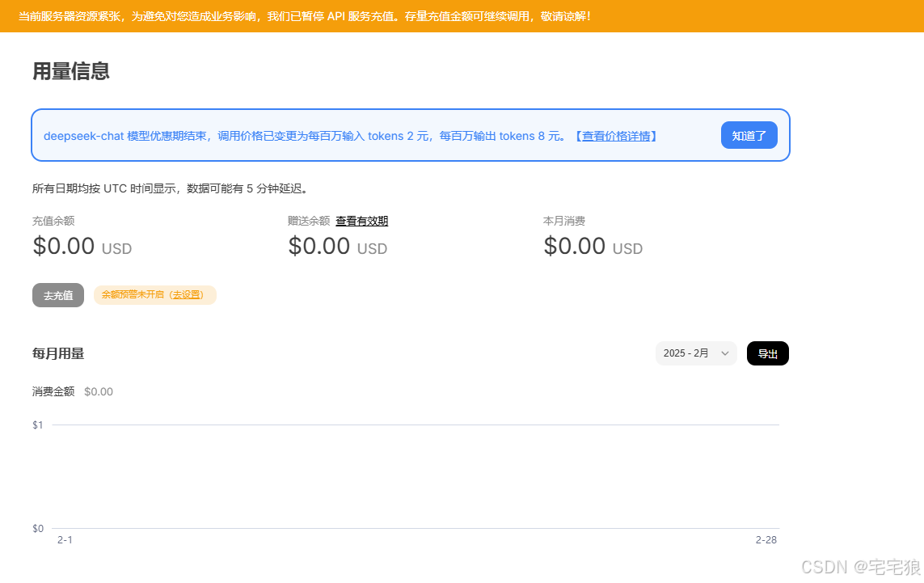Click the $0.00 amount under 充值余额

pyautogui.click(x=64, y=247)
